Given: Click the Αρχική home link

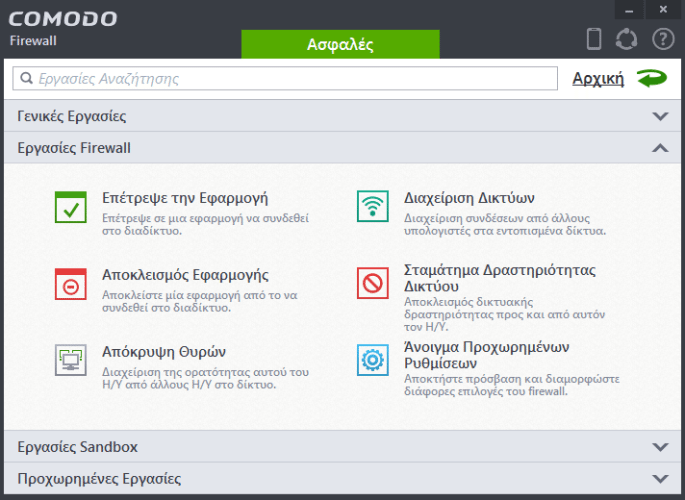Looking at the screenshot, I should click(598, 79).
